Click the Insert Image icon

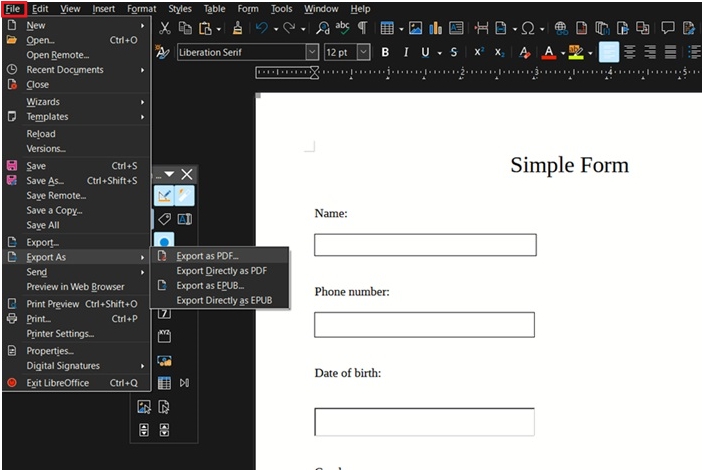click(415, 28)
